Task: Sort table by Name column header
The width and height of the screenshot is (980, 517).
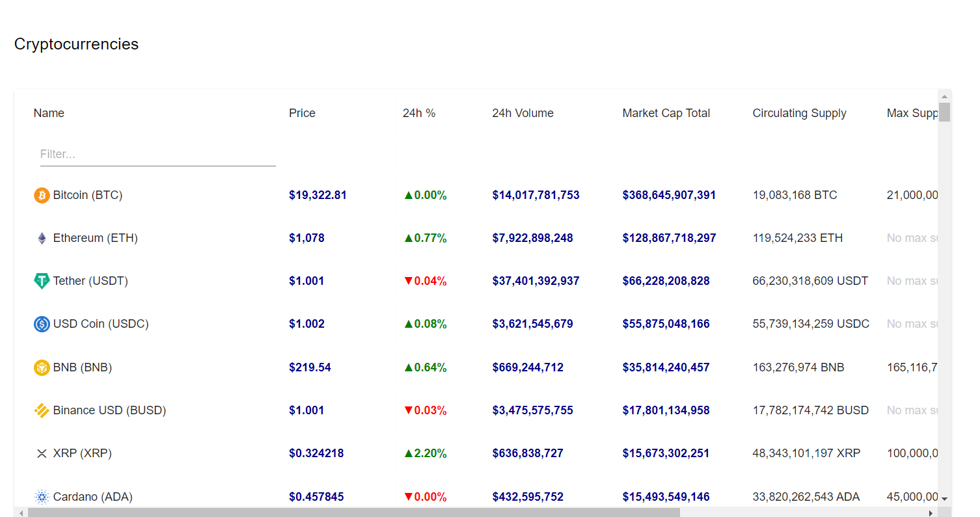Action: [x=49, y=113]
